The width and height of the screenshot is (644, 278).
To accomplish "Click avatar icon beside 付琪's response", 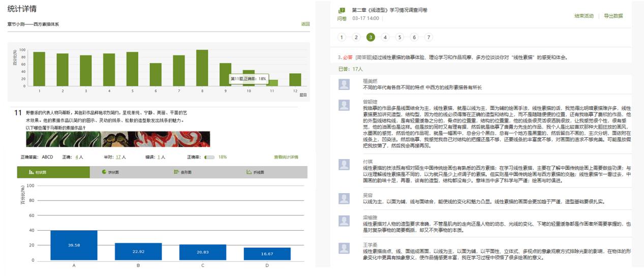I will (344, 164).
